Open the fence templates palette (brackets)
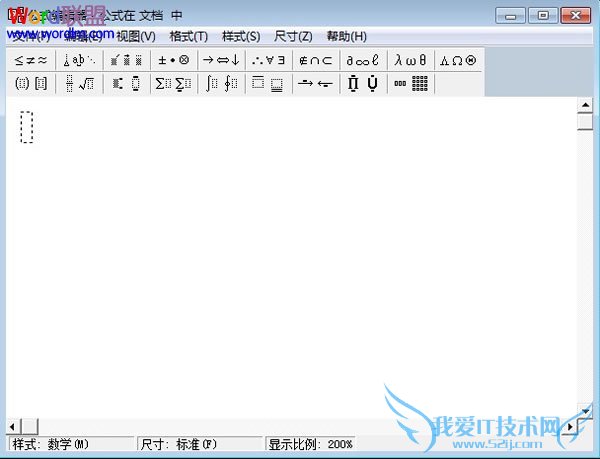Image resolution: width=600 pixels, height=459 pixels. pos(31,83)
